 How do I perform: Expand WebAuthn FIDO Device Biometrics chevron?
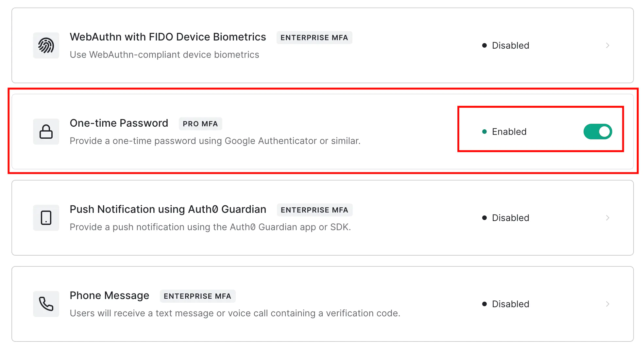(x=607, y=45)
